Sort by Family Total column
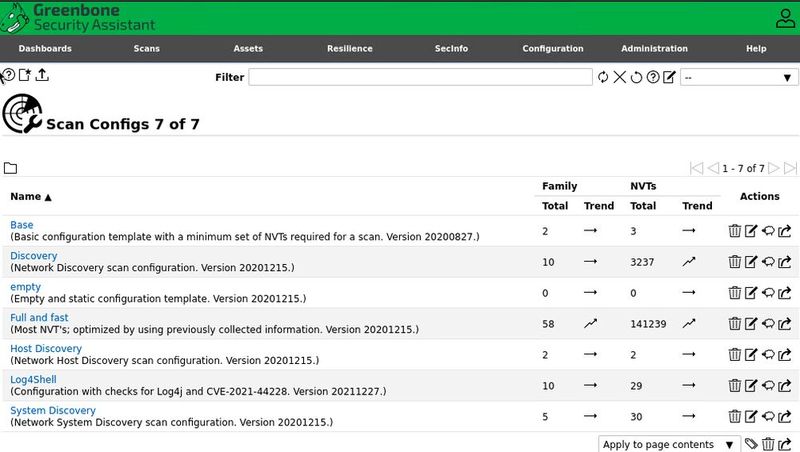Screen dimensions: 800x452 point(555,206)
